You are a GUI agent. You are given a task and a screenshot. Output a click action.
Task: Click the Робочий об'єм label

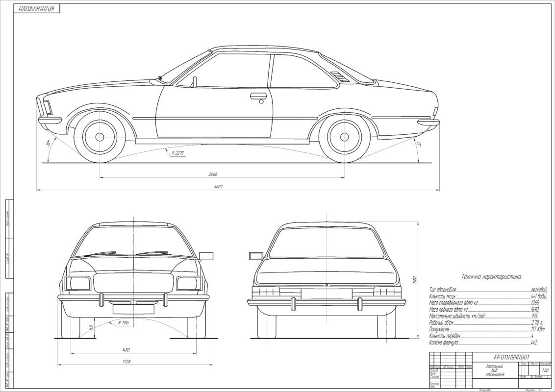(441, 323)
